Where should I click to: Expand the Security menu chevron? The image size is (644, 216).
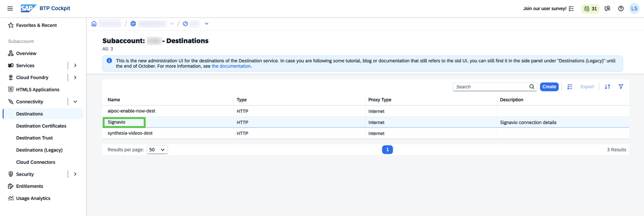coord(75,174)
